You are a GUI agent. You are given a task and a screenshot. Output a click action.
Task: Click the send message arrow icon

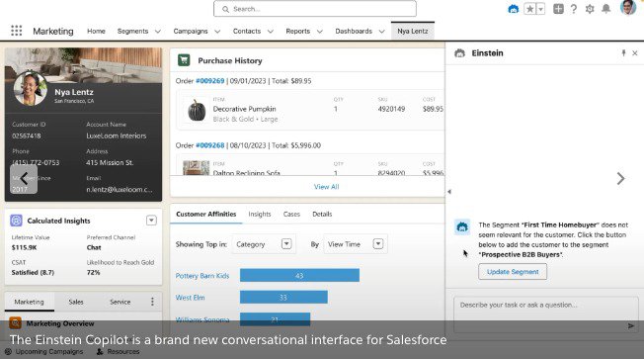click(x=631, y=325)
